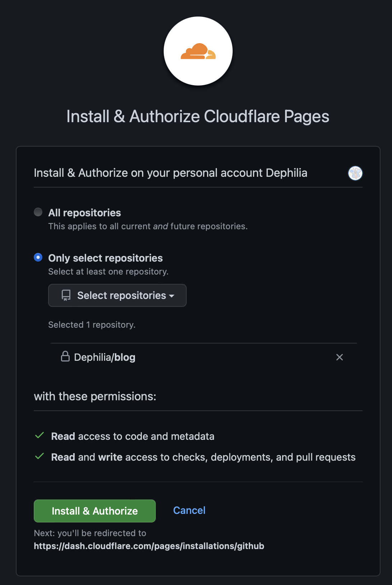Click the Cloudflare logo icon

click(x=198, y=51)
